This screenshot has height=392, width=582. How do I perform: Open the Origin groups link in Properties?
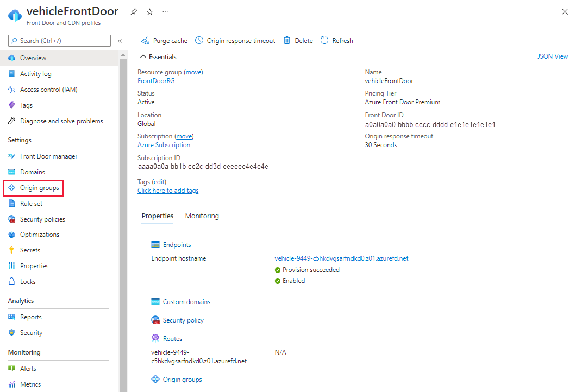(x=182, y=379)
